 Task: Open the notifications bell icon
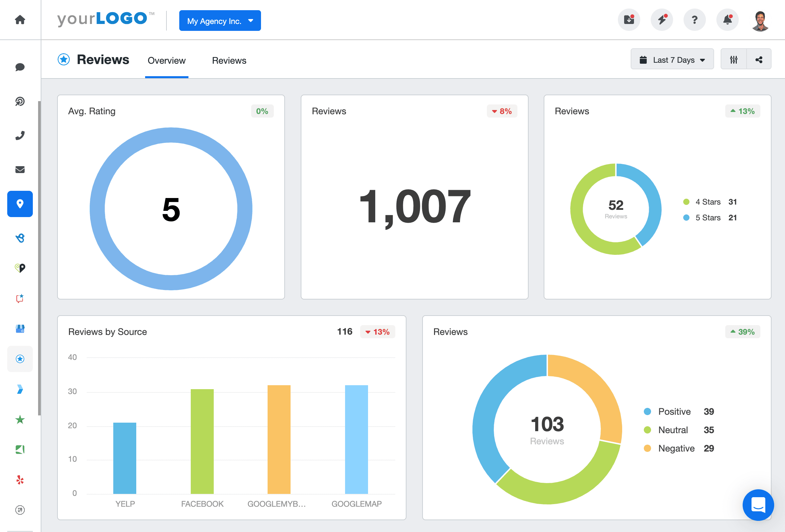[x=727, y=20]
